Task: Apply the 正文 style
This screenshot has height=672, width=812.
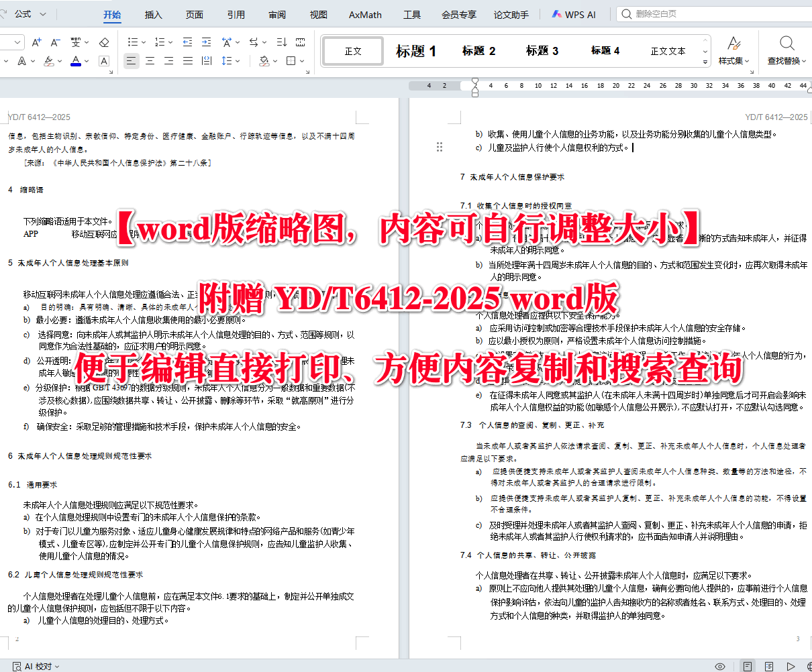Action: pos(353,51)
